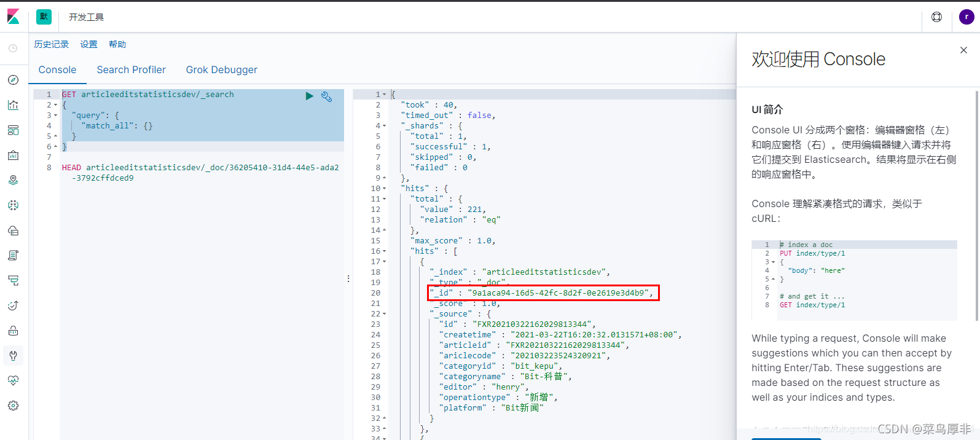Image resolution: width=980 pixels, height=440 pixels.
Task: Open request options wrench icon
Action: (x=327, y=96)
